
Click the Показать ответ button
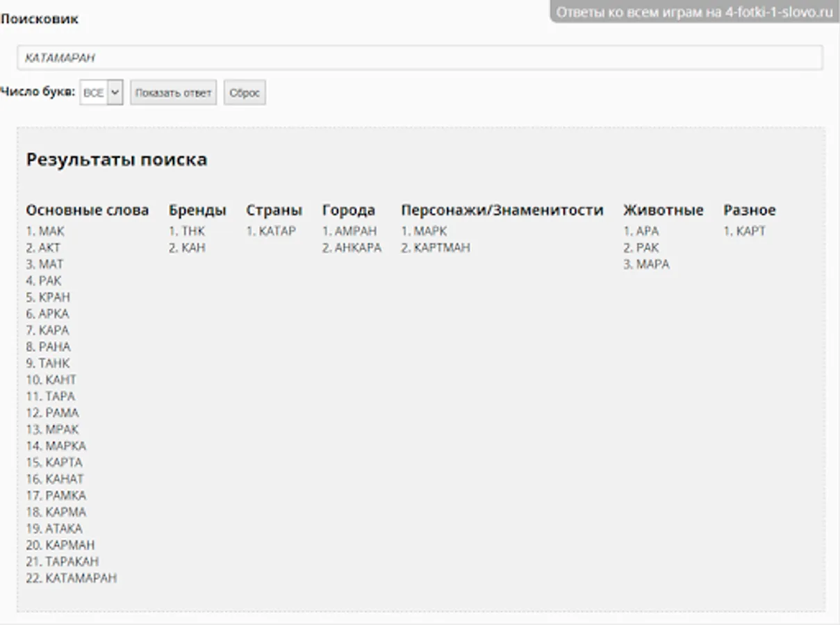tap(174, 92)
